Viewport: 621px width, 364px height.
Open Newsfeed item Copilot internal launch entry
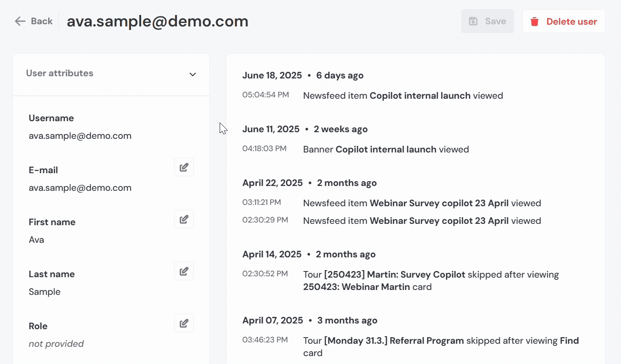click(x=419, y=96)
